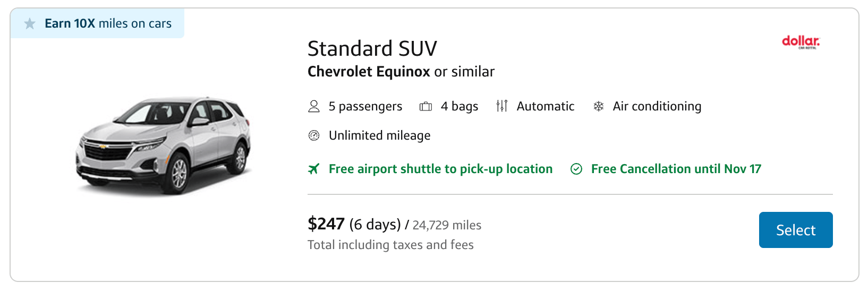Click the unlimited mileage gauge icon
The height and width of the screenshot is (291, 868).
314,135
